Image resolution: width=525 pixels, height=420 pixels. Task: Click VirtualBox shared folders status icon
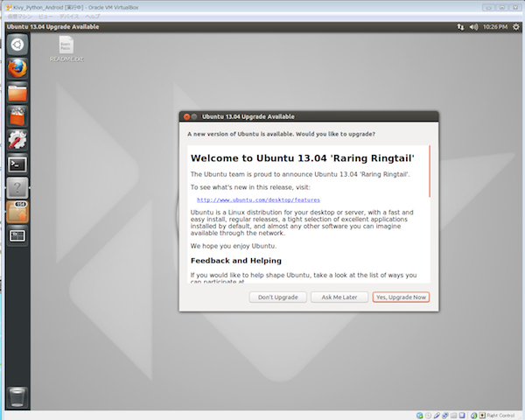(453, 416)
